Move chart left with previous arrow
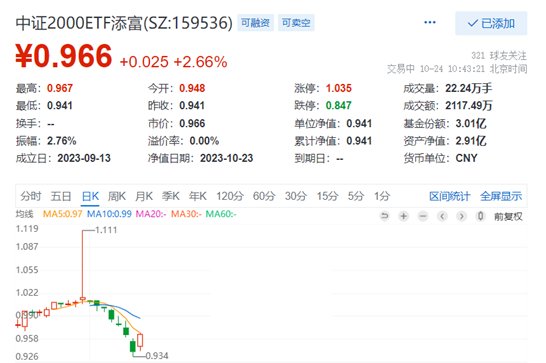This screenshot has width=546, height=363. 442,216
